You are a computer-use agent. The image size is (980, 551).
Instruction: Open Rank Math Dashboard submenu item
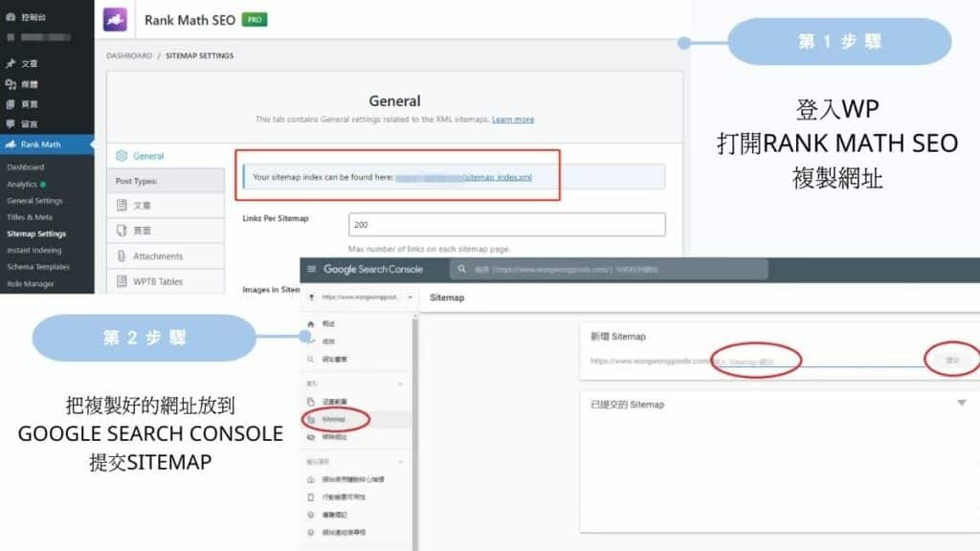coord(26,166)
